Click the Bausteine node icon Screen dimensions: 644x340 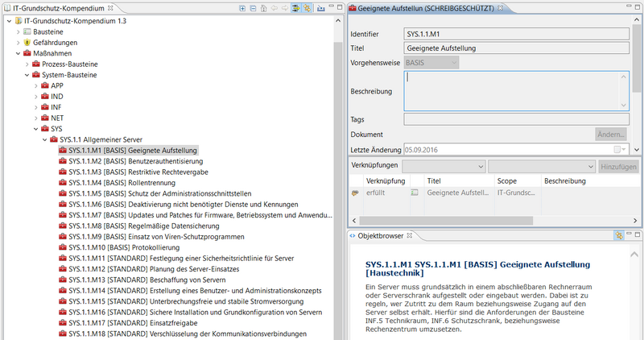tap(27, 31)
